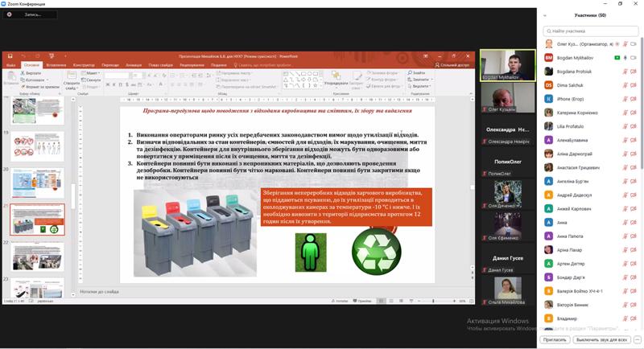Collapse the participants panel using top-left chevron
This screenshot has width=644, height=349.
(x=545, y=15)
